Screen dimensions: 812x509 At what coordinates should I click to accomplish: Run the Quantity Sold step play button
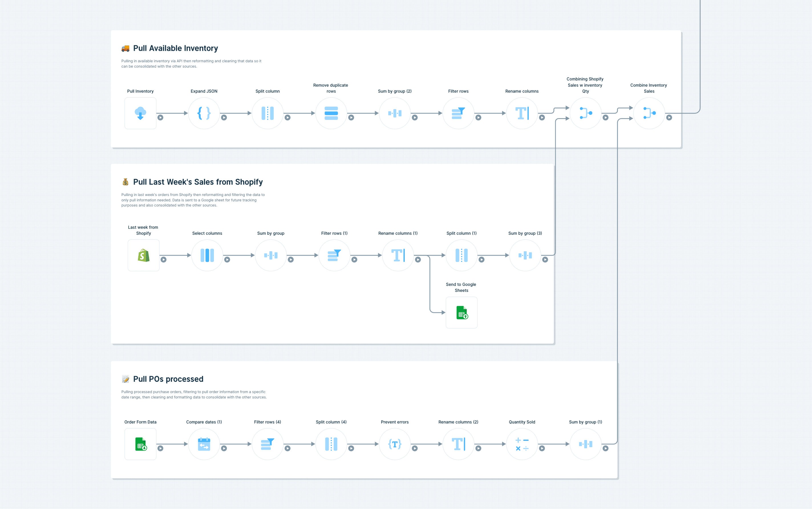pyautogui.click(x=542, y=449)
